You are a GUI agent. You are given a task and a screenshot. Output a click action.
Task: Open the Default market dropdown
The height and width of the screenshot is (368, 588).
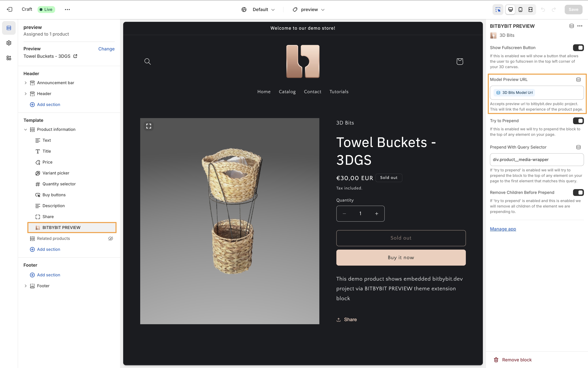point(258,10)
